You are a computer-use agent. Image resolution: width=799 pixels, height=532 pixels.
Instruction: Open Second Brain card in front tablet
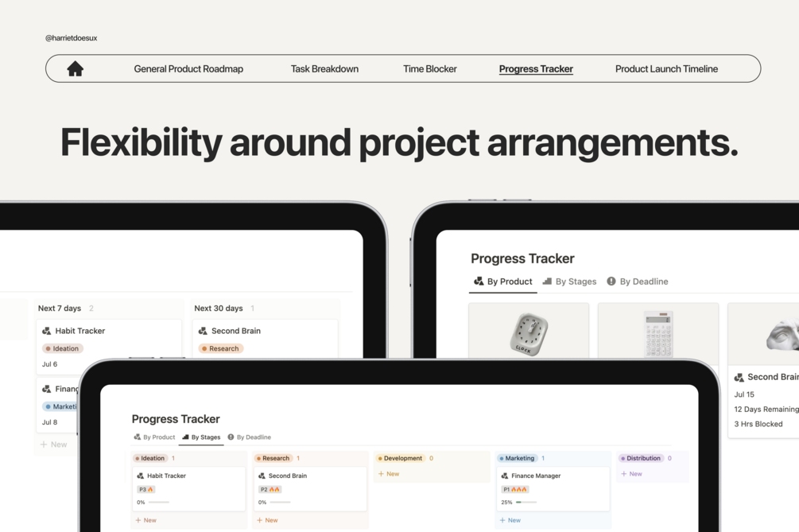point(310,489)
